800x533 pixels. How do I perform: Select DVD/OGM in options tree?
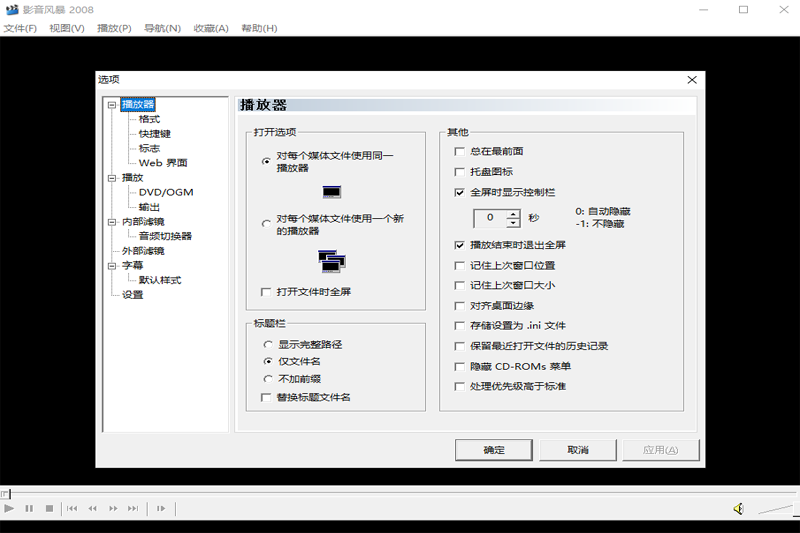click(x=166, y=192)
